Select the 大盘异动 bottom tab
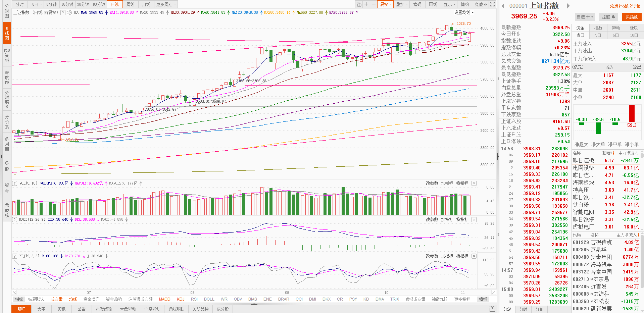This screenshot has height=313, width=644. tap(128, 309)
